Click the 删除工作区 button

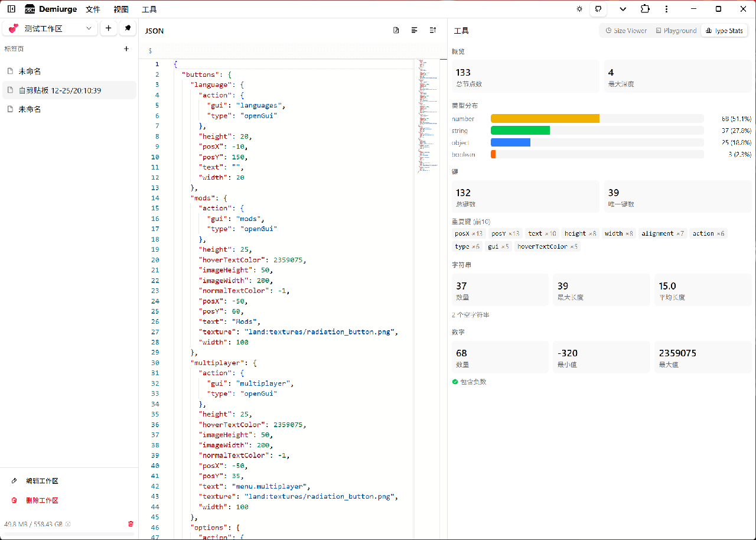tap(42, 500)
